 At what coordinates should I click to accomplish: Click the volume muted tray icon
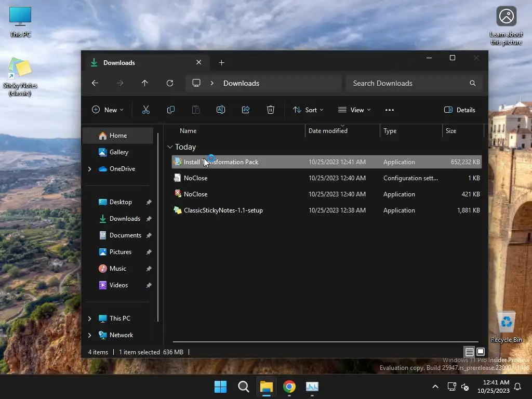(465, 387)
